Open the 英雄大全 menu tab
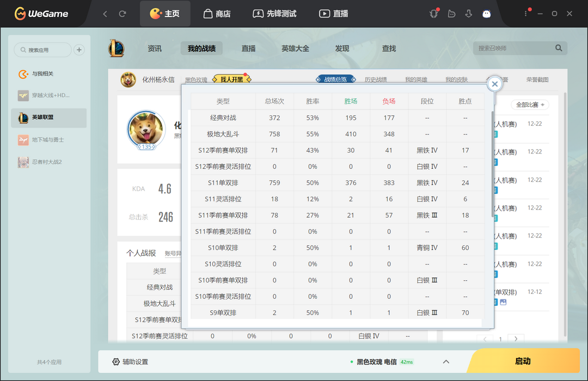The image size is (588, 381). tap(296, 48)
